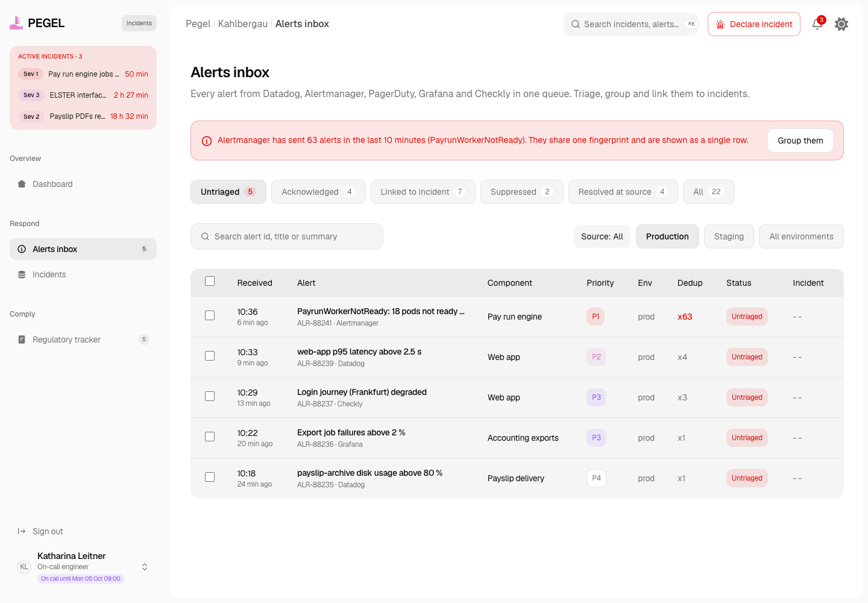Image resolution: width=868 pixels, height=603 pixels.
Task: Open the ELSTER interface Sev 3 incident
Action: pyautogui.click(x=83, y=95)
